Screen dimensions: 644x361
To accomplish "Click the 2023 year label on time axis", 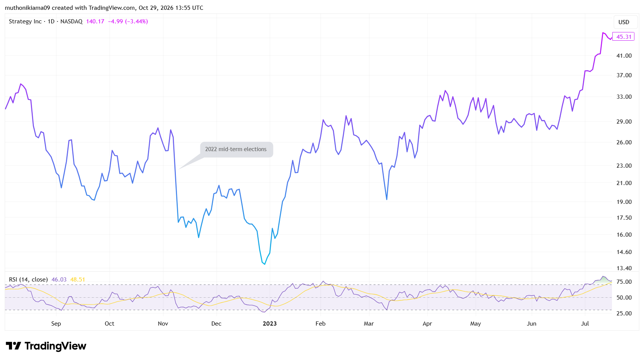I will click(270, 324).
